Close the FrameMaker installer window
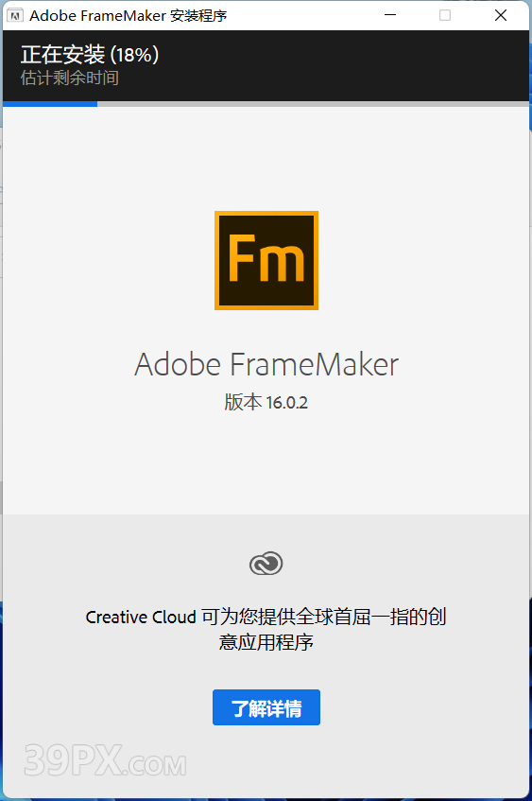The image size is (532, 801). [501, 15]
